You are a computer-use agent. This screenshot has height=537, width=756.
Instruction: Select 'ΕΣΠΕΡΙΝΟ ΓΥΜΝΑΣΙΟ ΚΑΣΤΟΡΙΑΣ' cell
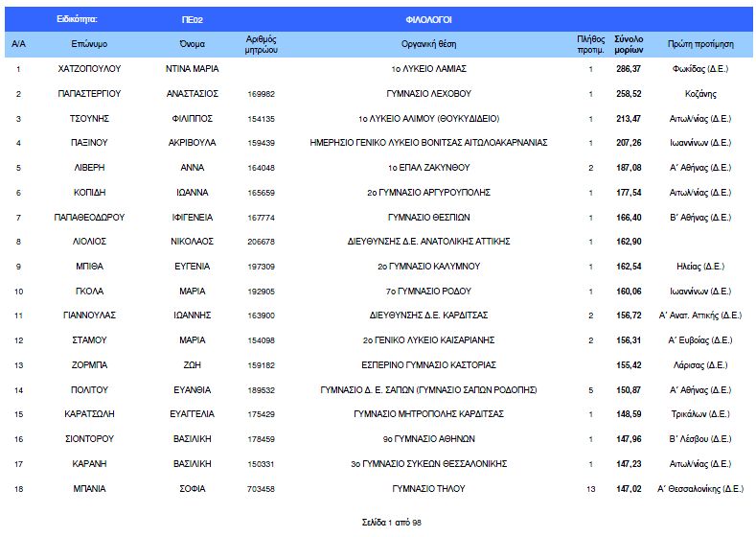428,364
